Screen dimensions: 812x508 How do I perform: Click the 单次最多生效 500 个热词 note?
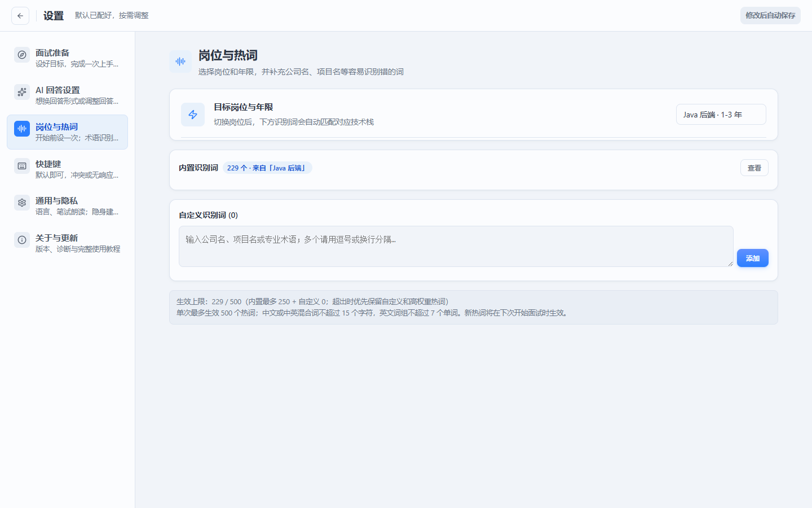373,313
